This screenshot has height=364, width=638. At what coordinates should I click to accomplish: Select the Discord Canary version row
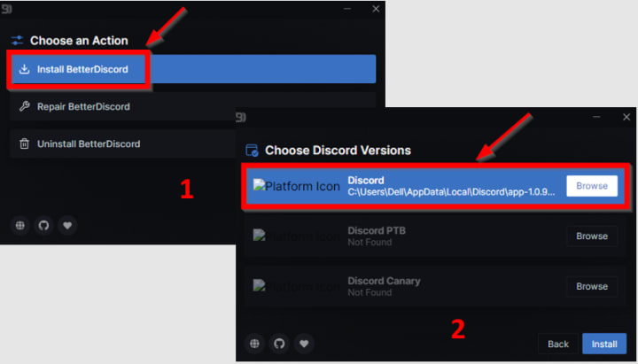pos(435,286)
